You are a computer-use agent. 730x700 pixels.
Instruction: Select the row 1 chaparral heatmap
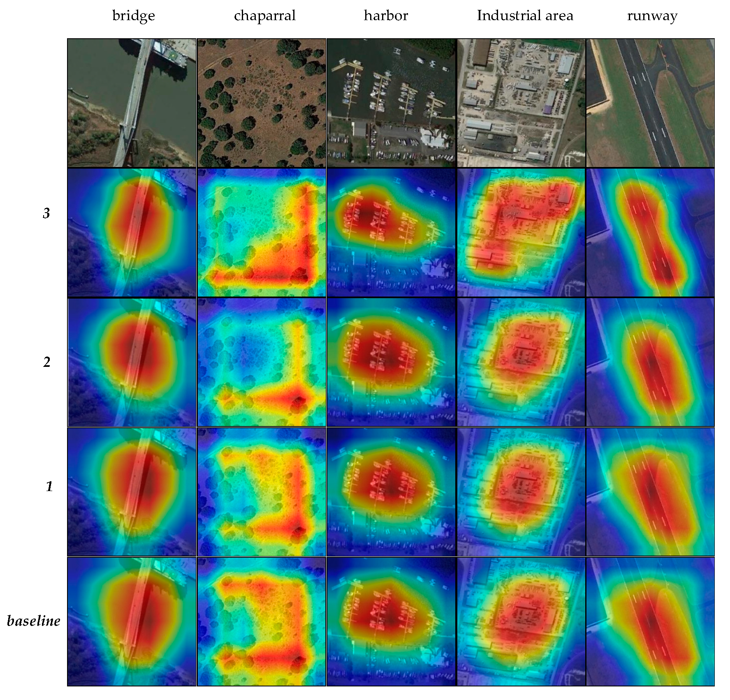262,492
